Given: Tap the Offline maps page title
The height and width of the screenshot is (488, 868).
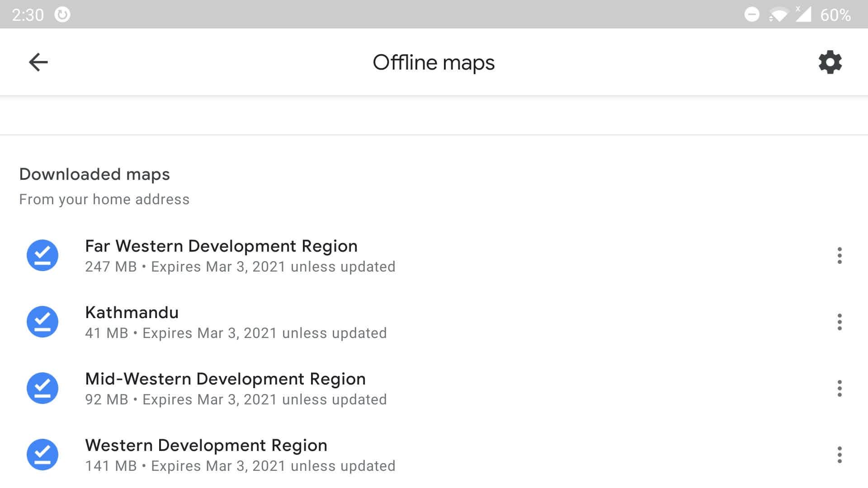Looking at the screenshot, I should (433, 62).
